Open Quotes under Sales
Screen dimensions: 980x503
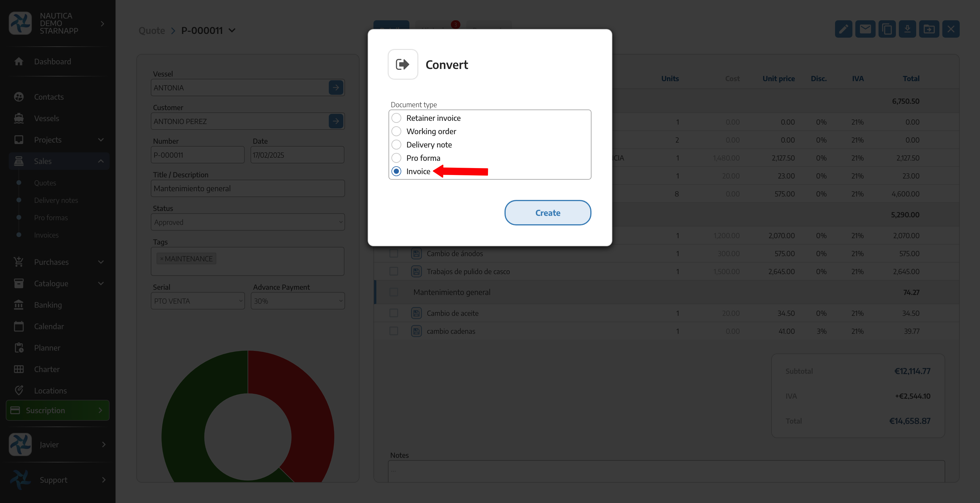pos(45,183)
